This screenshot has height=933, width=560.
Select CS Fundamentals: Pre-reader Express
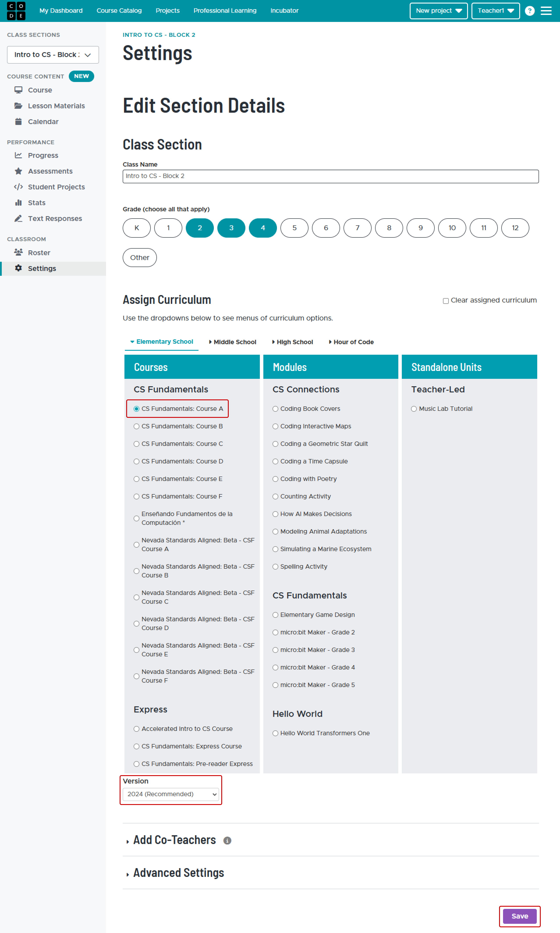click(x=136, y=764)
